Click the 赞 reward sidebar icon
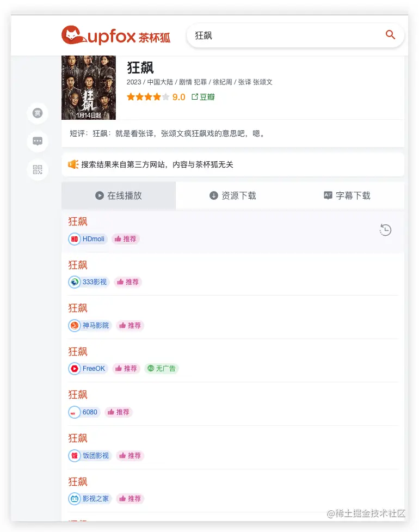 [38, 113]
